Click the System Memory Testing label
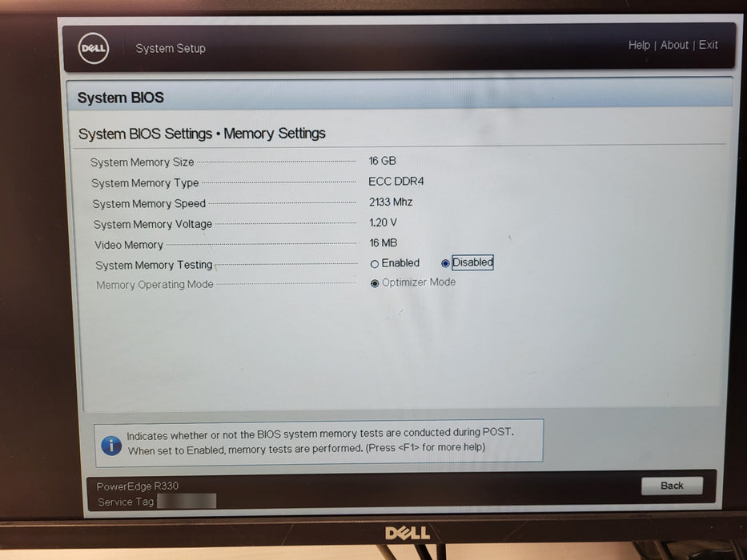 [154, 266]
